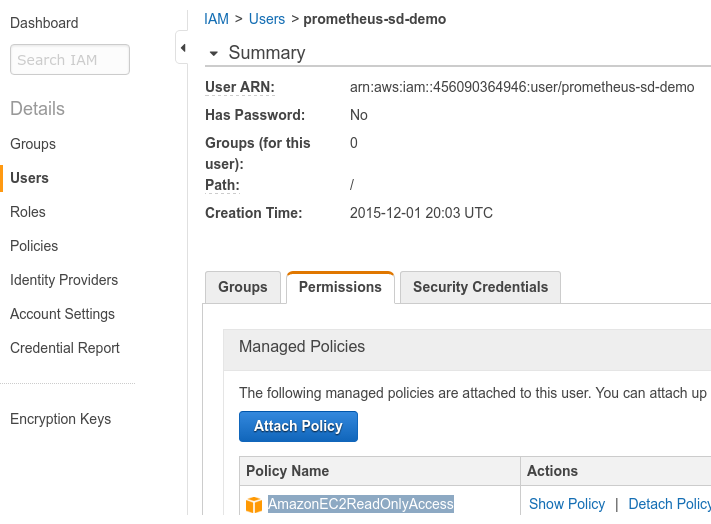Open AmazonEC2ReadOnlyAccess policy link
The height and width of the screenshot is (524, 711).
tap(360, 504)
